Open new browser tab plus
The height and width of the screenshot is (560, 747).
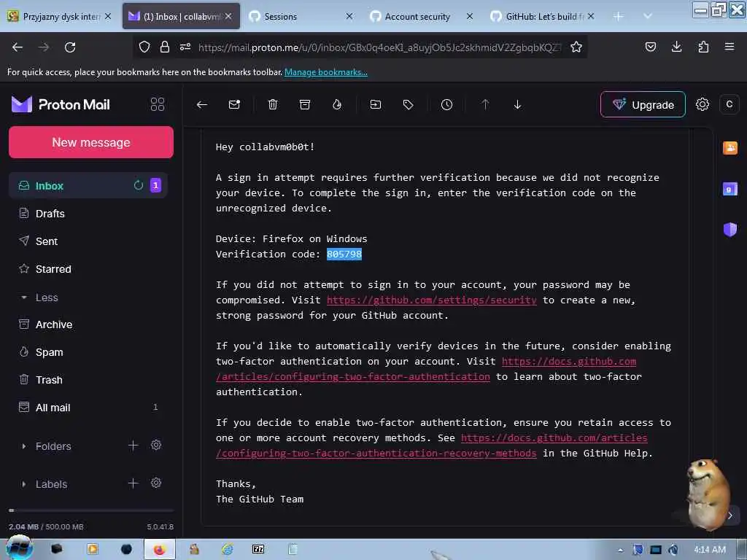click(619, 16)
